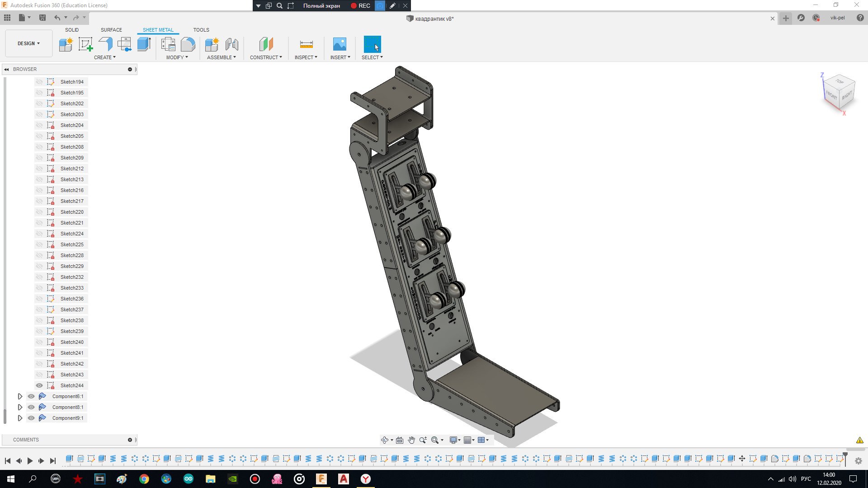The height and width of the screenshot is (488, 868).
Task: Switch to the SOLID tab
Action: click(x=71, y=30)
